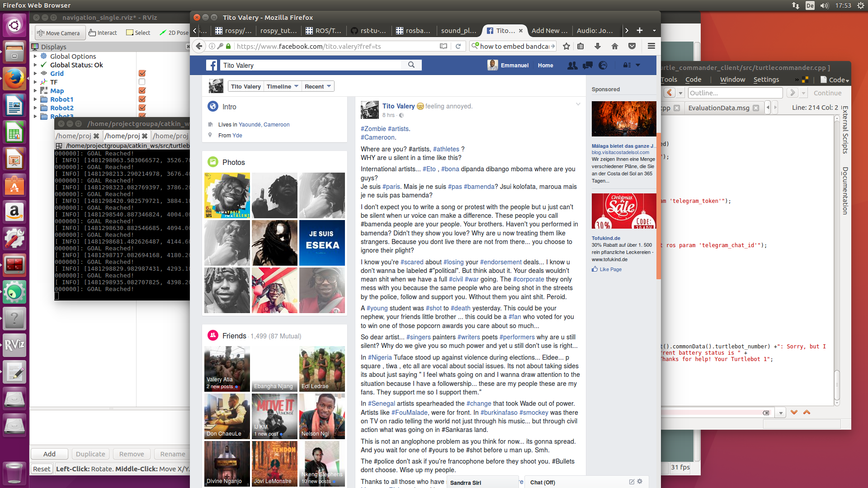This screenshot has height=488, width=868.
Task: Open the Firefox hamburger menu
Action: click(651, 46)
